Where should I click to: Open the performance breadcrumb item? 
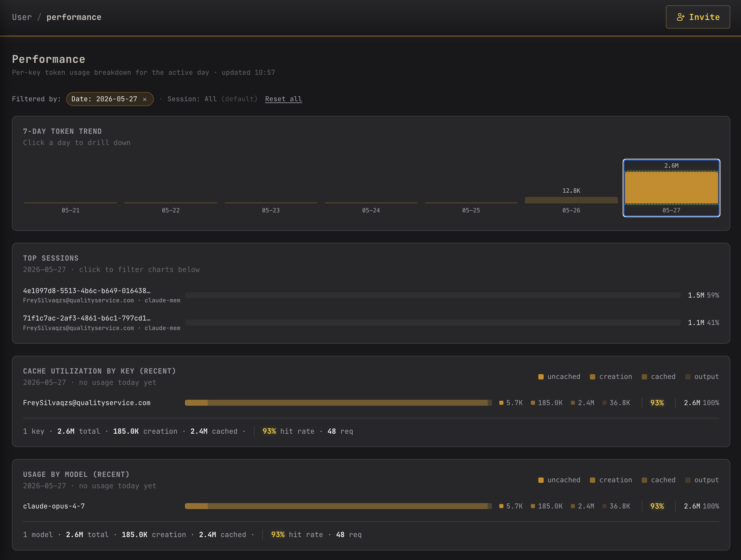click(x=74, y=17)
